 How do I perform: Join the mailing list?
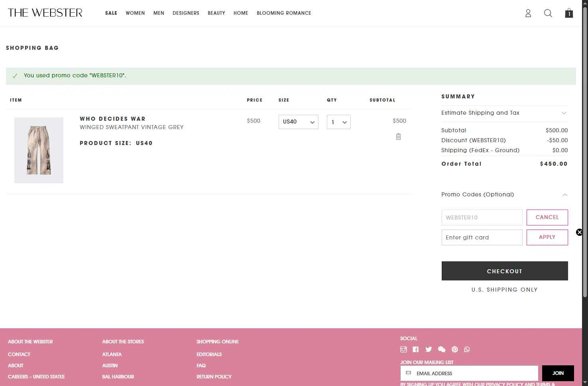tap(558, 373)
